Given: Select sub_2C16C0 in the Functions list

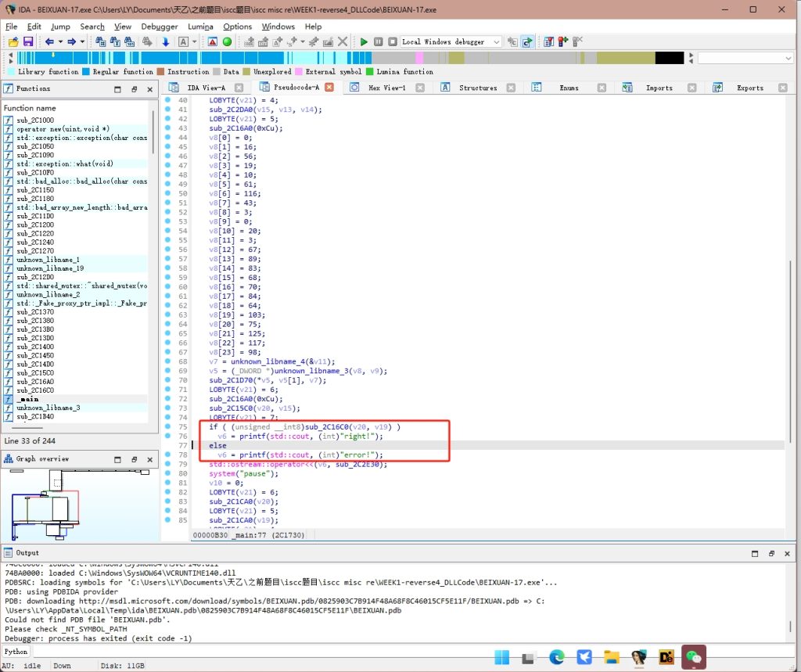Looking at the screenshot, I should [34, 390].
